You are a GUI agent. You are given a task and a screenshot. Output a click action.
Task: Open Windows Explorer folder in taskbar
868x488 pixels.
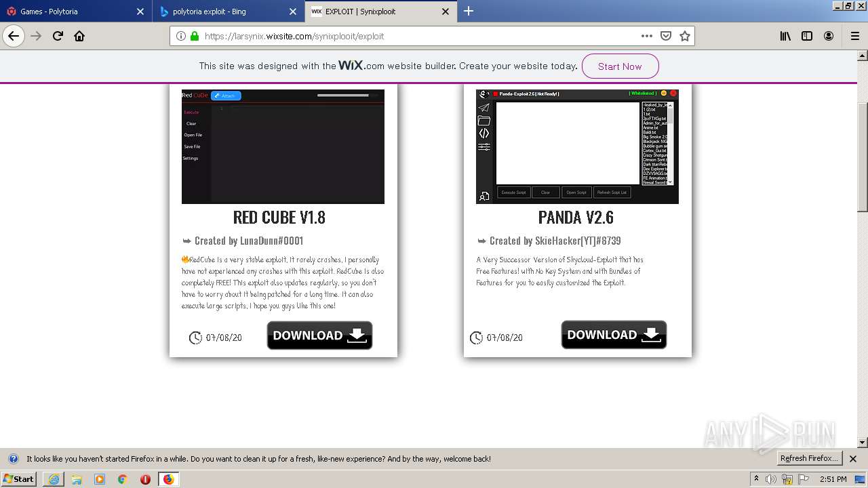pos(77,479)
